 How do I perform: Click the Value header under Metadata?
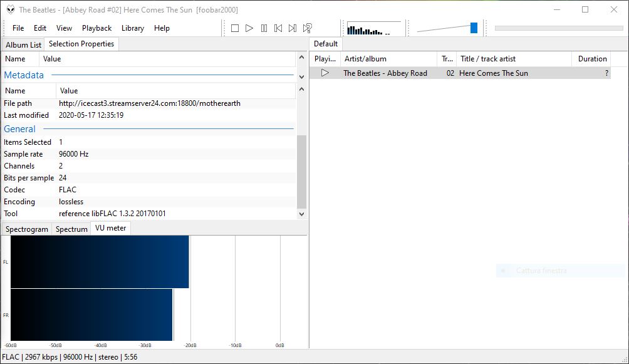[176, 91]
